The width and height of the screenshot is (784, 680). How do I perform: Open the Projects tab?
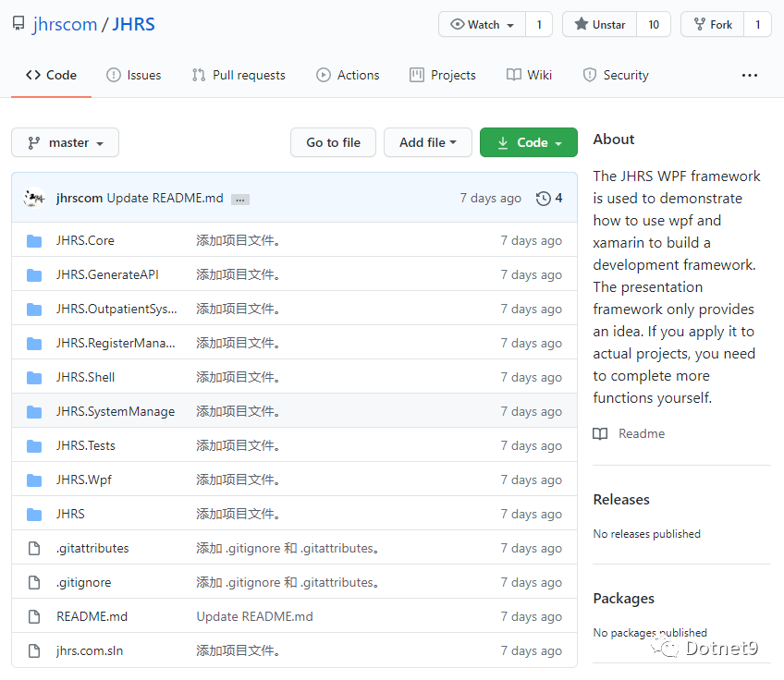(443, 75)
